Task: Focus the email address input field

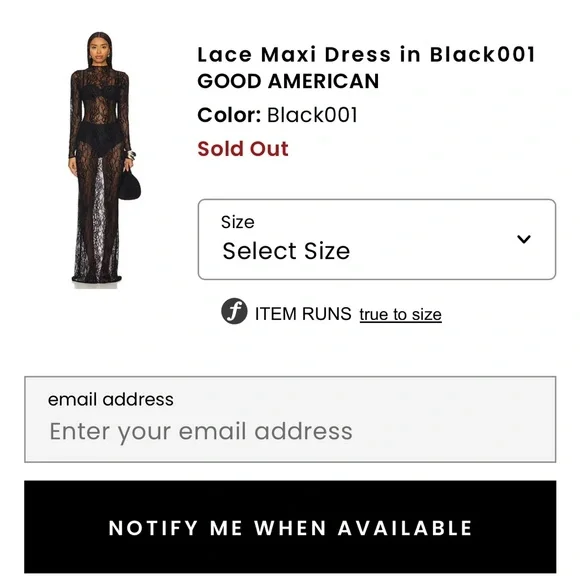Action: [x=290, y=419]
